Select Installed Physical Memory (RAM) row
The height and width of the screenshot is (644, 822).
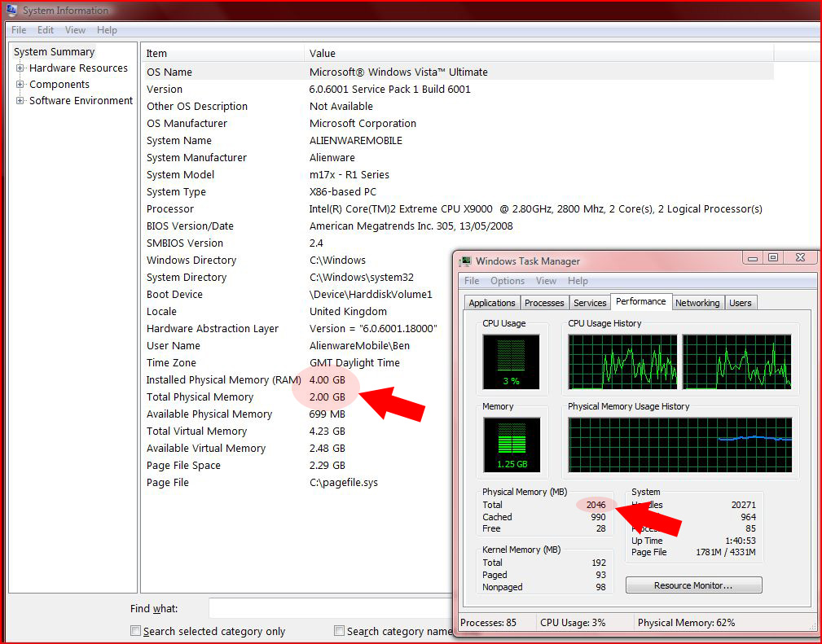(297, 380)
